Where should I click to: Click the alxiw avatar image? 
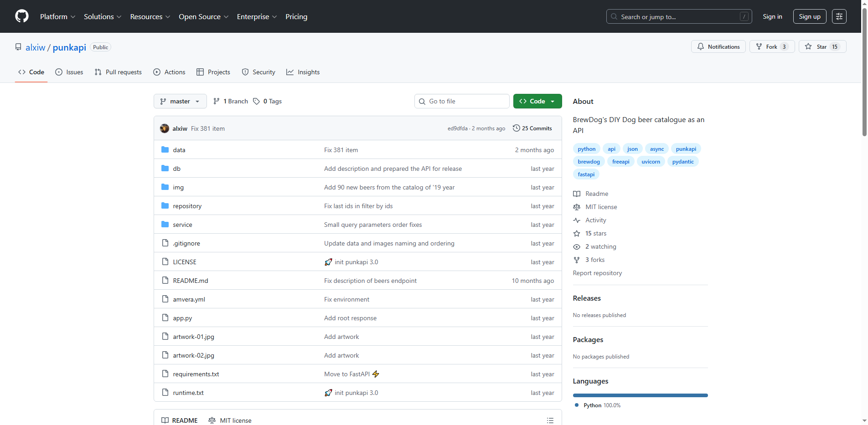pos(165,128)
